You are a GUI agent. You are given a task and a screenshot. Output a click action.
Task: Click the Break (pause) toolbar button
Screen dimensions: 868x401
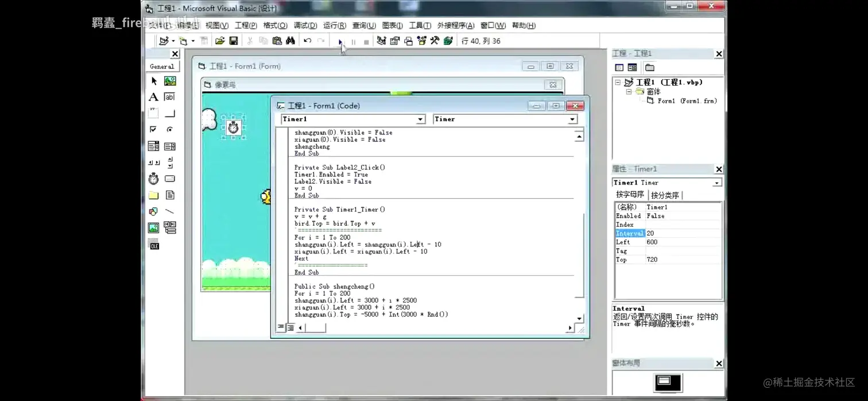353,41
